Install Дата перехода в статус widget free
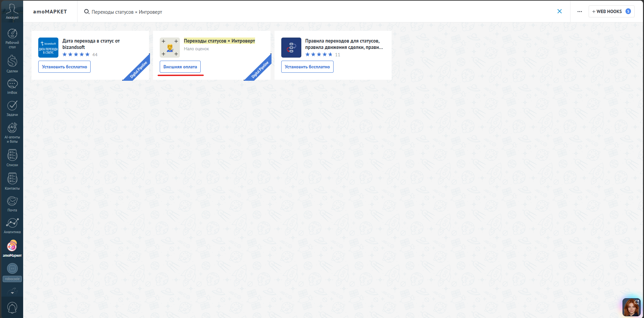 64,67
